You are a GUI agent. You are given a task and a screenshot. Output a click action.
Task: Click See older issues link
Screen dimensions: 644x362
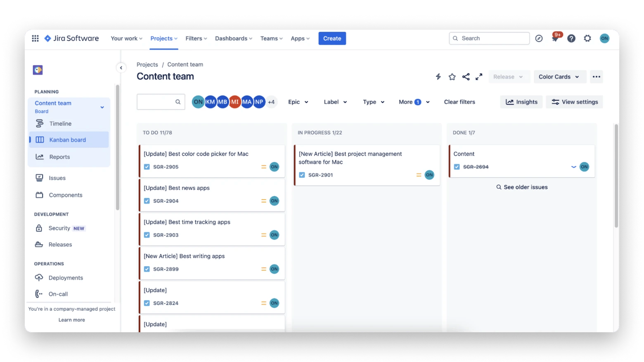pos(522,187)
